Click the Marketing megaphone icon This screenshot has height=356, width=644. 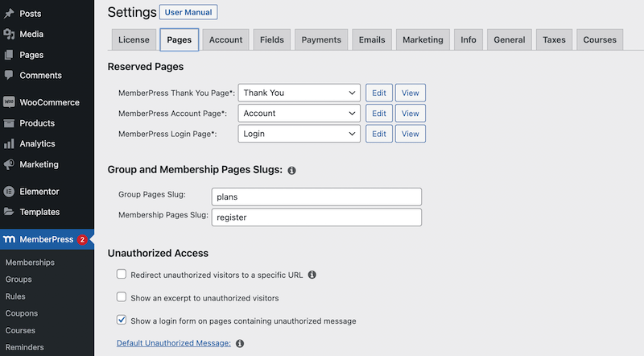[x=9, y=164]
